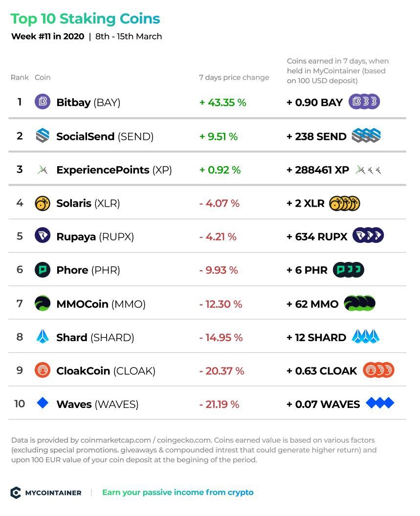Select the Phore coin logo icon
420x516 pixels.
(43, 270)
